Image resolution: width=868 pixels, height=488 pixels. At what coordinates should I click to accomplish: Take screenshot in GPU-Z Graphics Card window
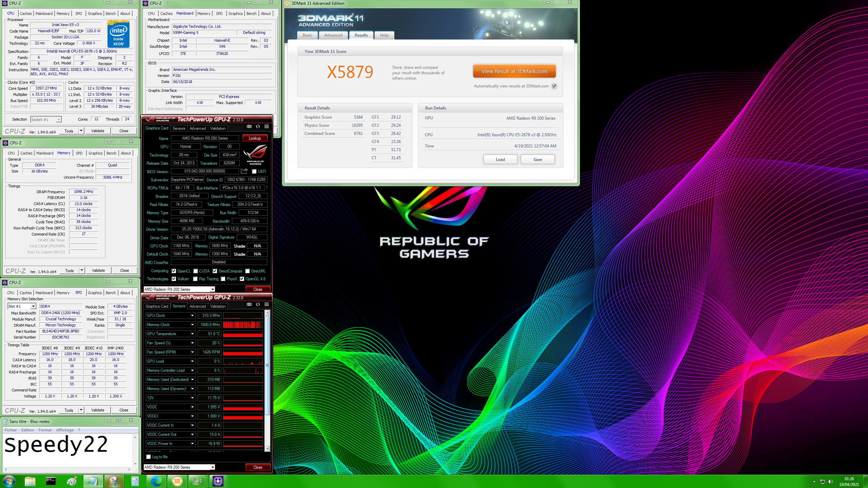(x=249, y=126)
